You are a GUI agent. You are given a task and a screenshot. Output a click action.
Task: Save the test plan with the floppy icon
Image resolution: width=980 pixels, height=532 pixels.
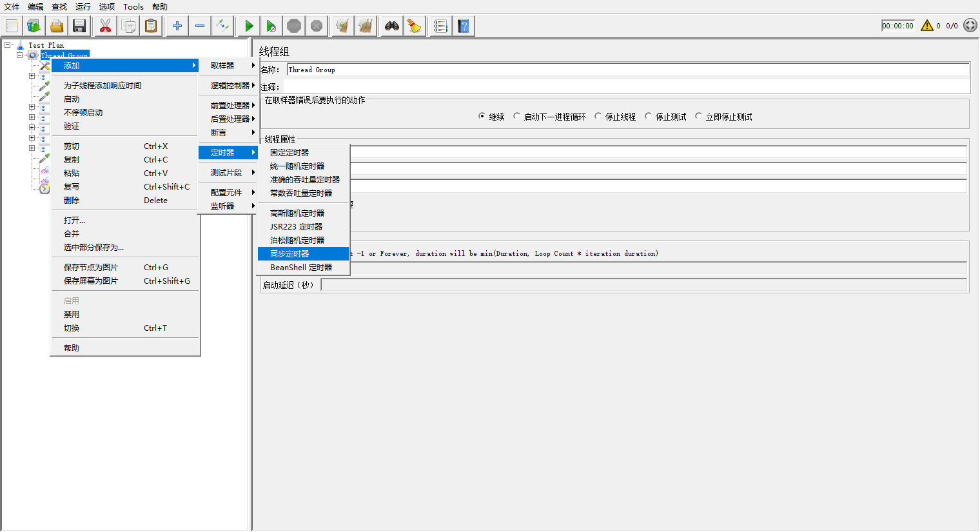[79, 26]
